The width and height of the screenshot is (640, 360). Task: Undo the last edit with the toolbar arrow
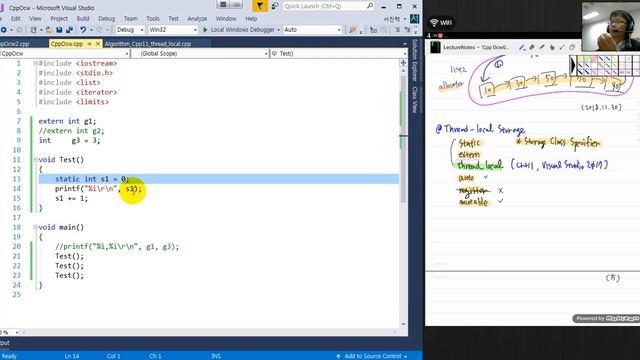coord(83,30)
